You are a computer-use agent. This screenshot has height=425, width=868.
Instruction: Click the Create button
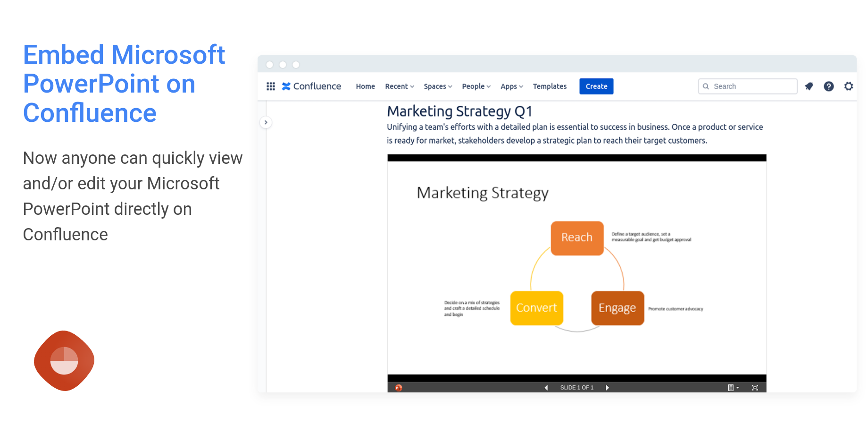(596, 86)
